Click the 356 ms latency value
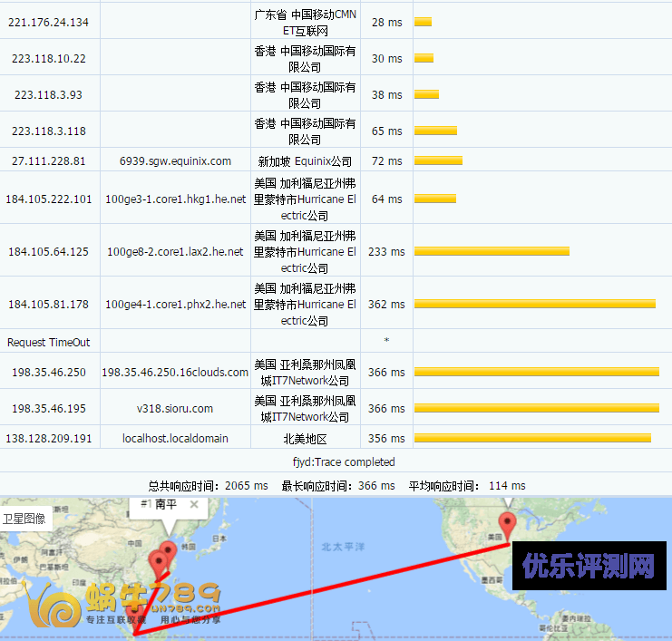Screen dimensions: 672x641 coord(386,439)
